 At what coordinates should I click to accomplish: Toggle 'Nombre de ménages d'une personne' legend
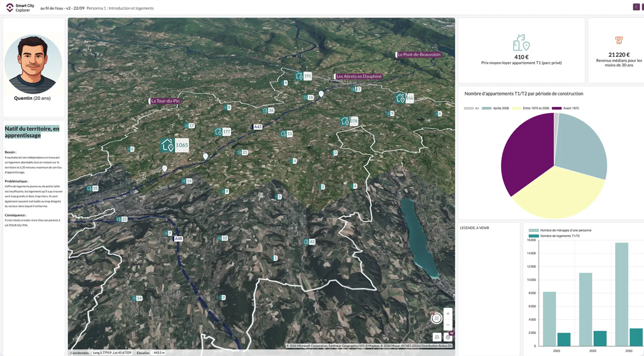[x=560, y=230]
